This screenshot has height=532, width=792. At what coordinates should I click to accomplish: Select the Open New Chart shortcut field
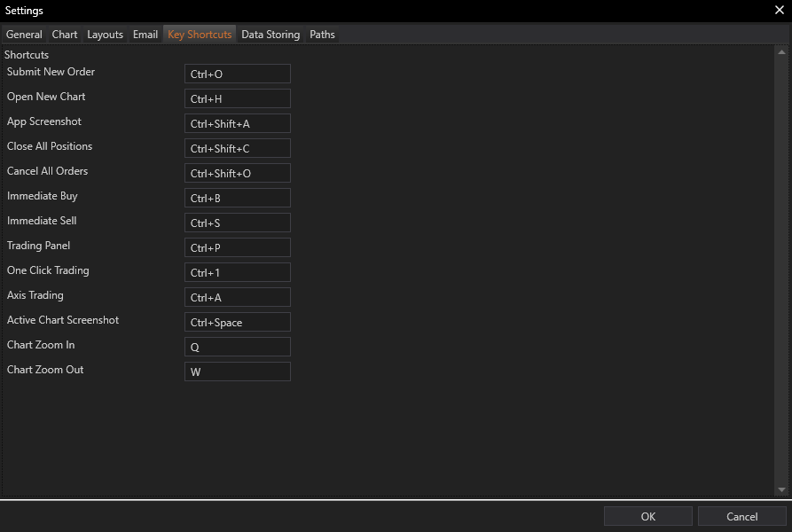tap(237, 98)
